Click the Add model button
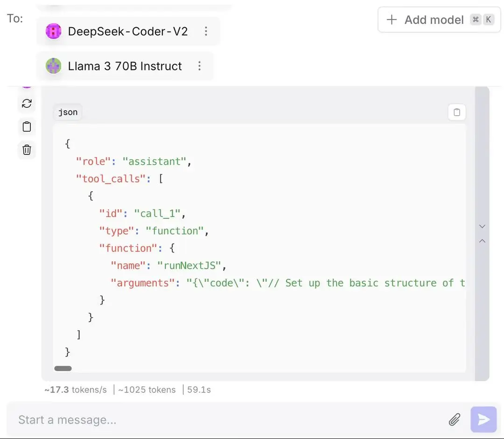 tap(439, 20)
